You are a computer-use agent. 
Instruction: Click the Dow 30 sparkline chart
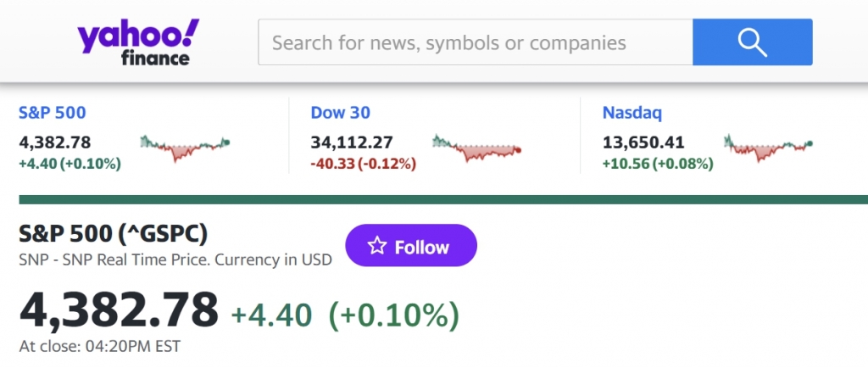(476, 148)
